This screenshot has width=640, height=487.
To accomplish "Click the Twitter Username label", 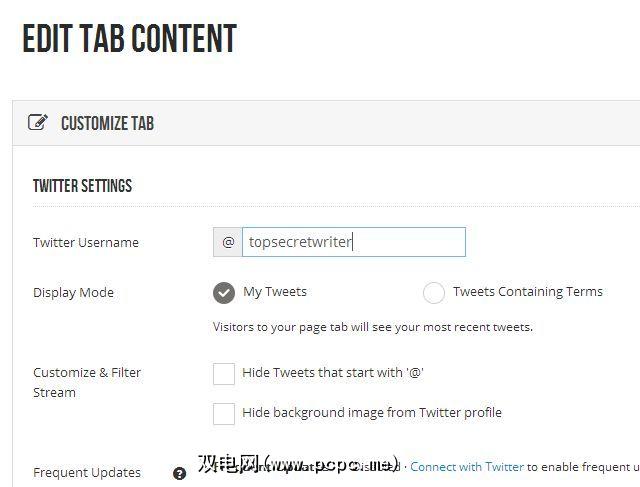I will tap(86, 242).
